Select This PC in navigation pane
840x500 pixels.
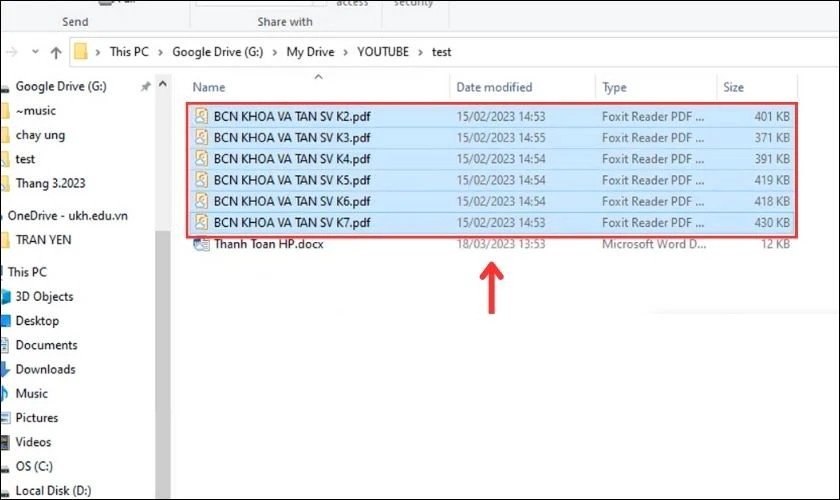point(27,272)
